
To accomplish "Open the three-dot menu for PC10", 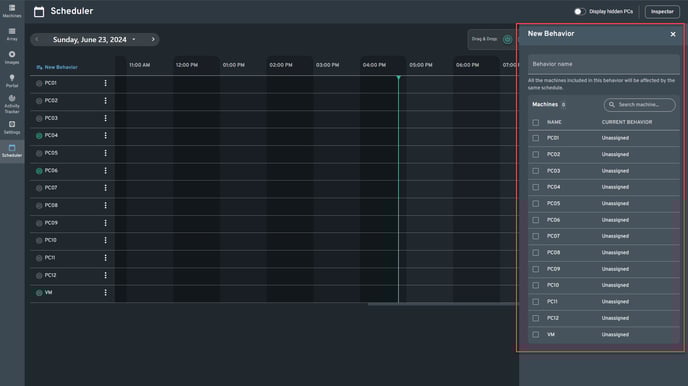I will tap(105, 240).
